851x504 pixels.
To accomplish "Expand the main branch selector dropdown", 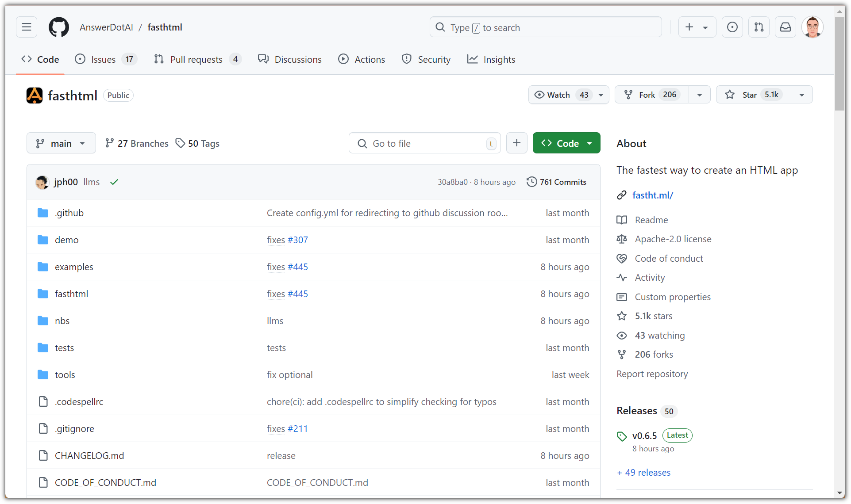I will (x=61, y=143).
